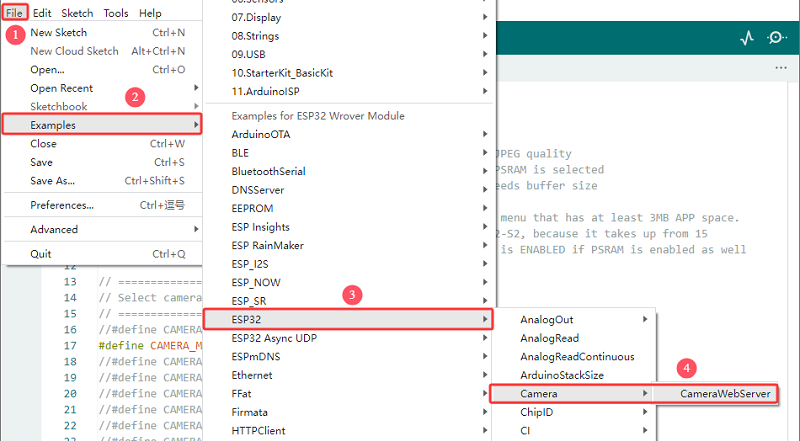Choose Open... from the File menu
This screenshot has width=800, height=441.
[x=102, y=69]
